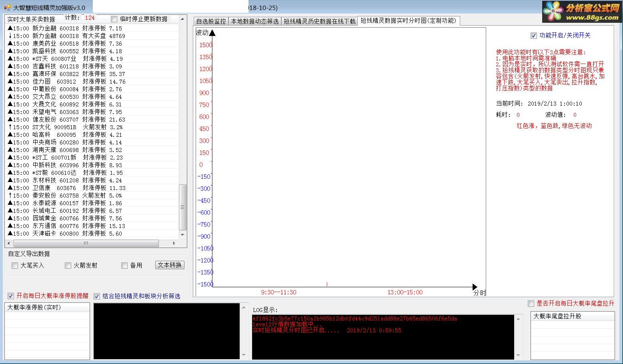Toggle 结合短线精灵和板块分析筛选 checkbox
Screen dimensions: 623x364
[x=97, y=296]
